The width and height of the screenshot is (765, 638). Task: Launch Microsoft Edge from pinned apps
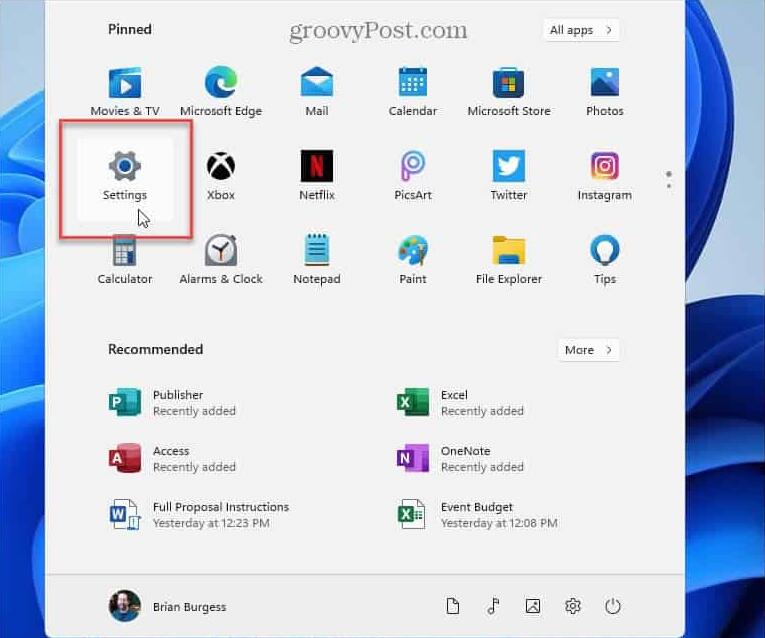tap(220, 90)
